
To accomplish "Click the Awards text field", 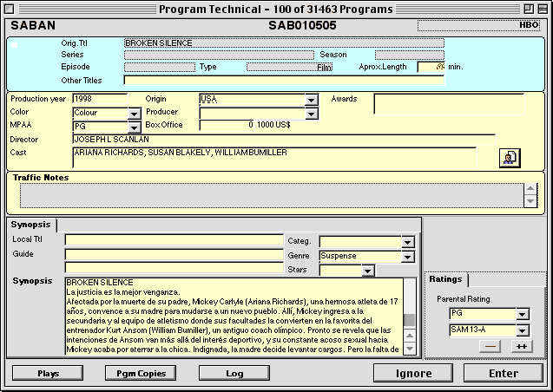I will (x=449, y=104).
